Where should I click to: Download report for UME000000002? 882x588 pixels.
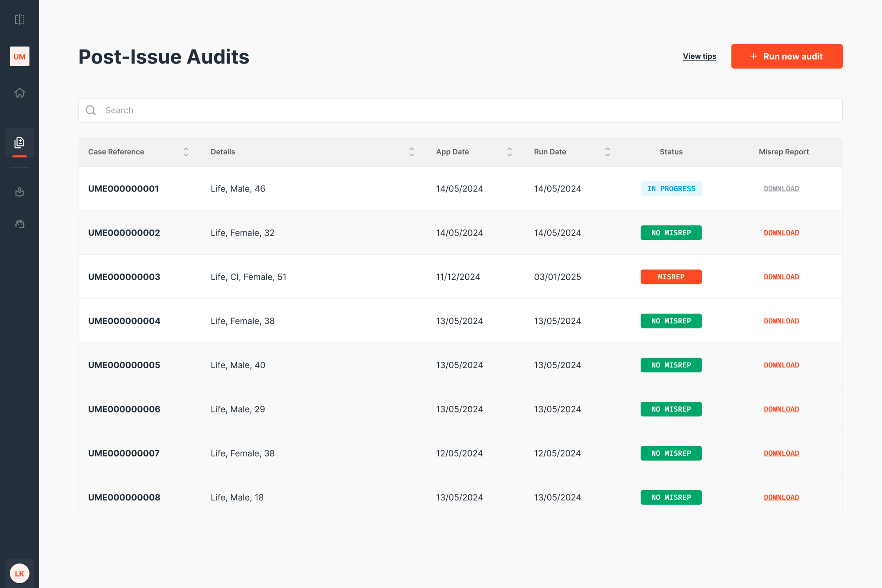[781, 233]
